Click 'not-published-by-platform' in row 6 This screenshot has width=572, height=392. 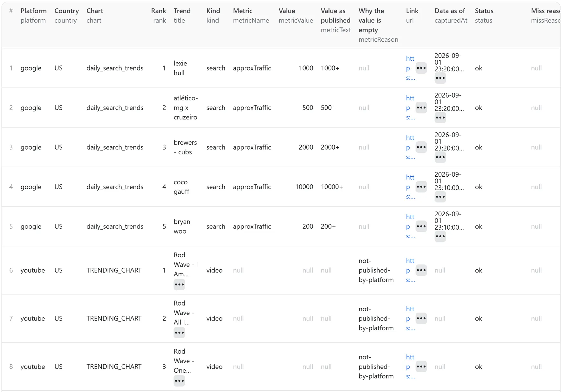point(376,270)
